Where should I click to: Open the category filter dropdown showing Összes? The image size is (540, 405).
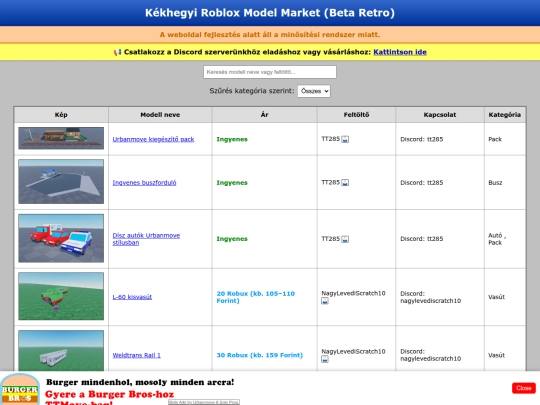[314, 91]
